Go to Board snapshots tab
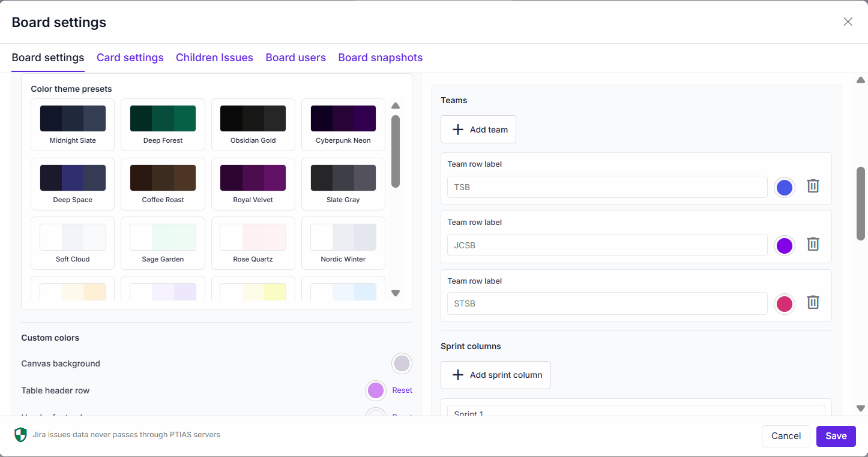This screenshot has width=868, height=457. pyautogui.click(x=380, y=58)
